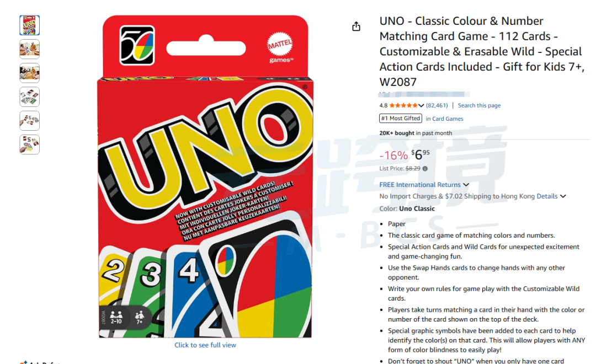Screen dimensions: 596x364
Task: Click the main UNO box product image
Action: pos(206,176)
